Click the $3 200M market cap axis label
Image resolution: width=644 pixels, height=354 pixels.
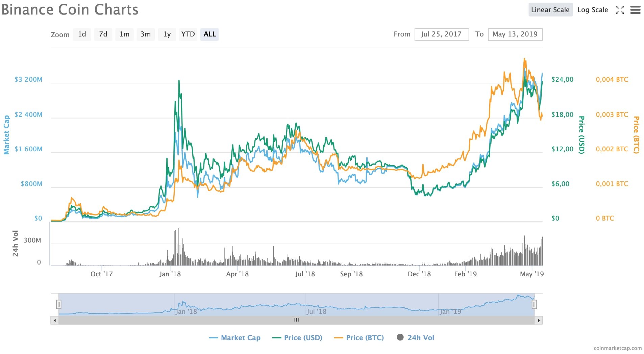[x=28, y=79]
